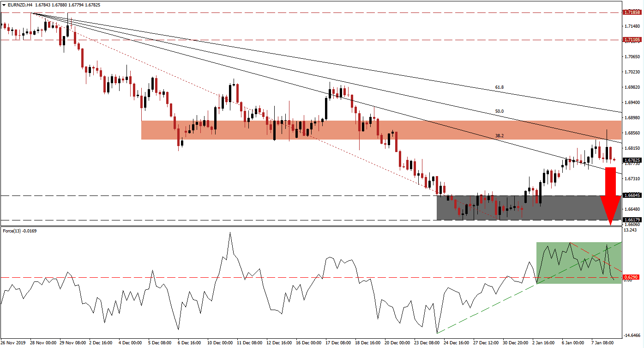Click the 1.71480 price axis value

(x=632, y=26)
